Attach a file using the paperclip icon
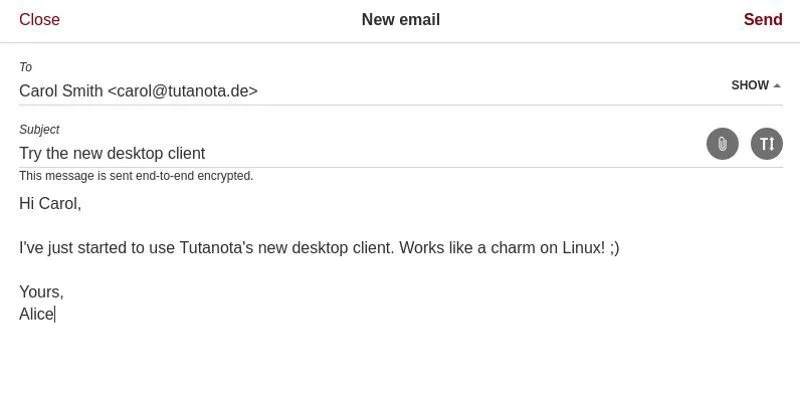 (722, 144)
